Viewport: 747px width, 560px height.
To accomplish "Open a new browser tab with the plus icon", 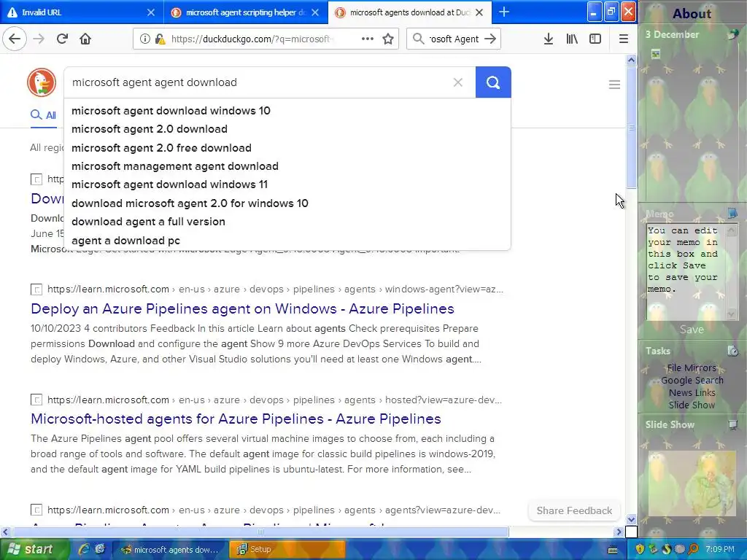I will 504,12.
